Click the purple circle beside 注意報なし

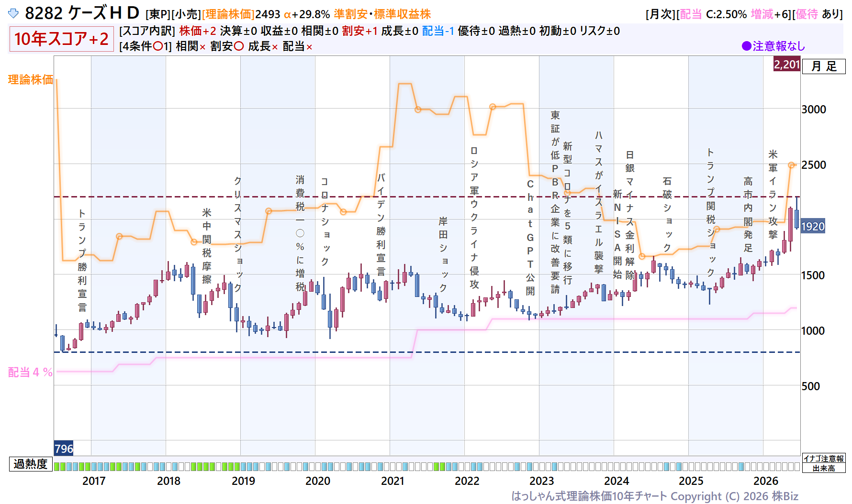click(x=746, y=46)
